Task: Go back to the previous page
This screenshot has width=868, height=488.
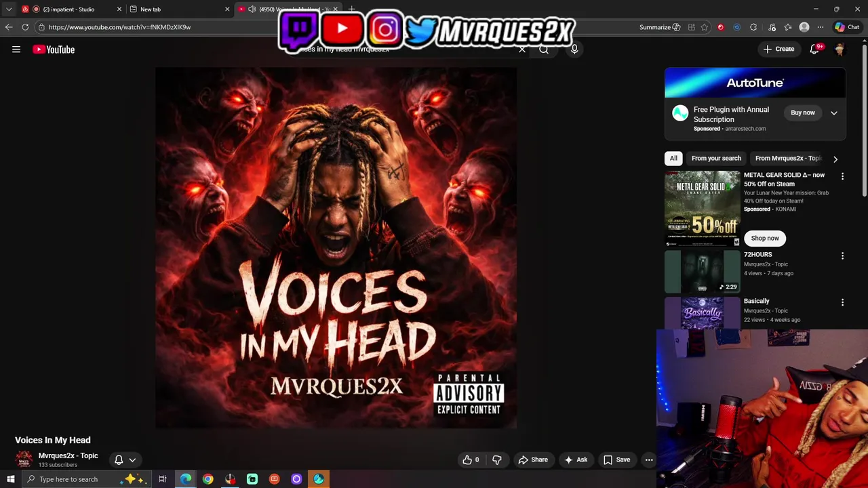Action: [x=8, y=27]
